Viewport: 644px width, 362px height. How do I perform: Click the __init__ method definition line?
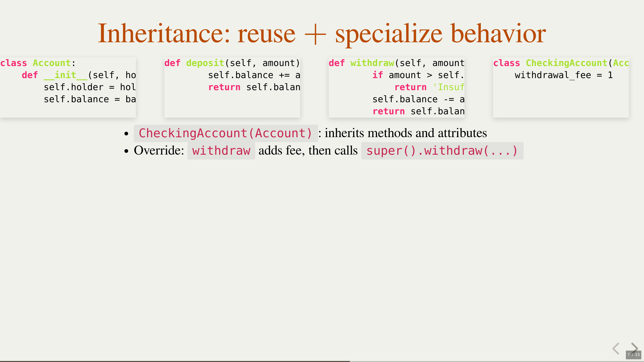(79, 75)
